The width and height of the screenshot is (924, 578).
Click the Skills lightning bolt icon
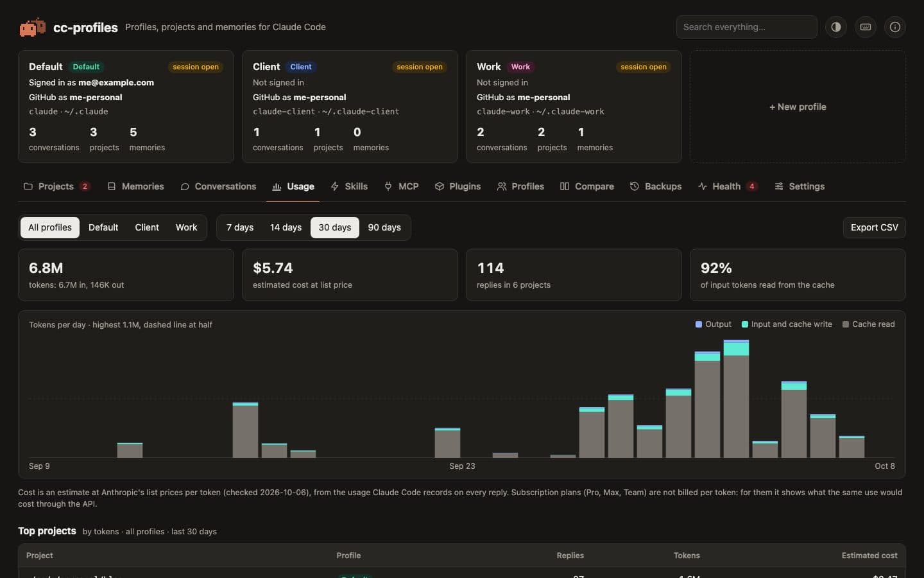point(335,186)
